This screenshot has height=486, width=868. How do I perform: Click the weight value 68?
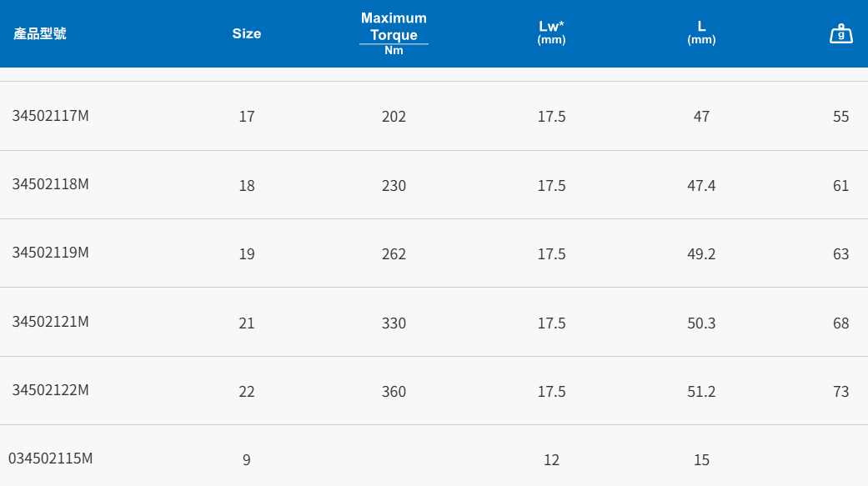click(x=840, y=323)
